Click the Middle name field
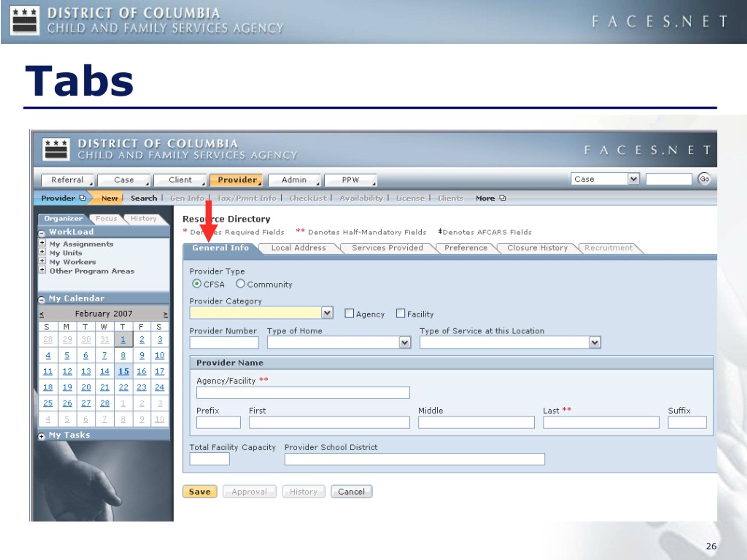Image resolution: width=747 pixels, height=560 pixels. point(476,422)
